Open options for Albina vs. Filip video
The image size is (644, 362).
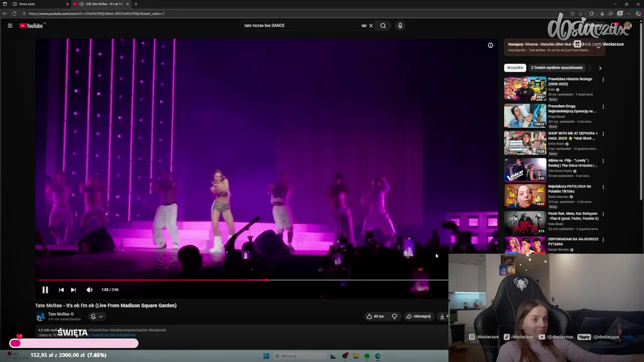tap(603, 161)
